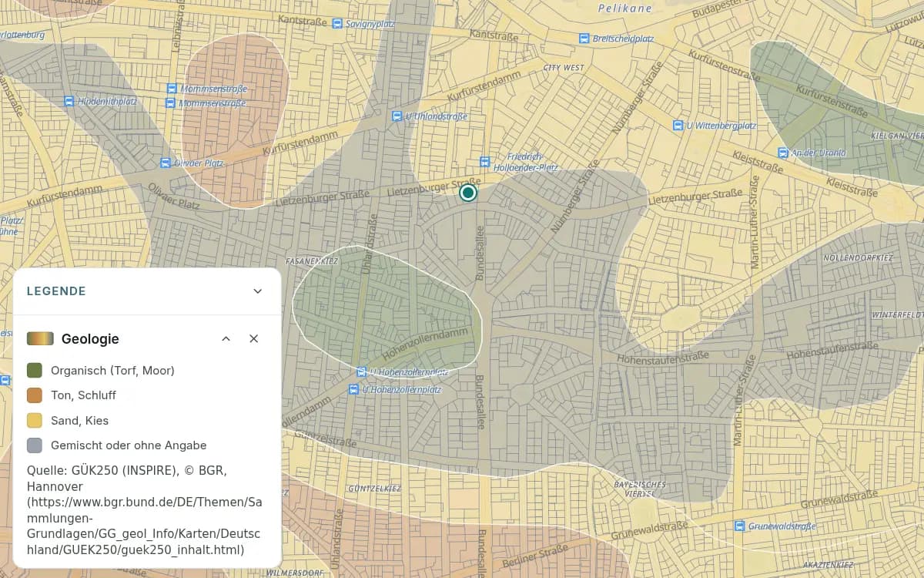Click the FASANENKIEZ neighborhood label

coord(312,261)
